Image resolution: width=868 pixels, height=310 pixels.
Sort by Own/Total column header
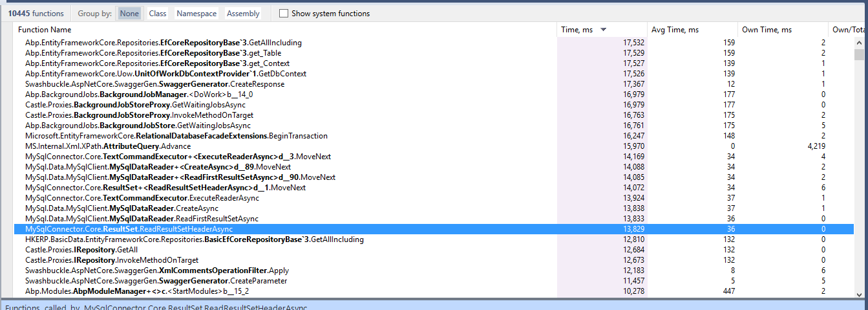[x=848, y=30]
